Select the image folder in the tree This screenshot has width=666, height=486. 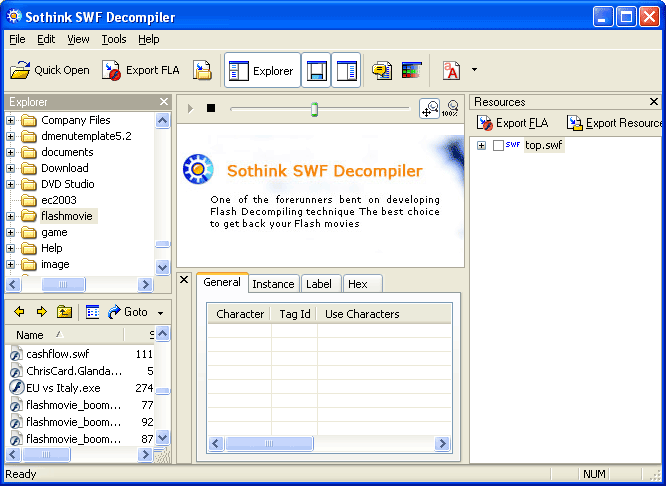pyautogui.click(x=55, y=264)
